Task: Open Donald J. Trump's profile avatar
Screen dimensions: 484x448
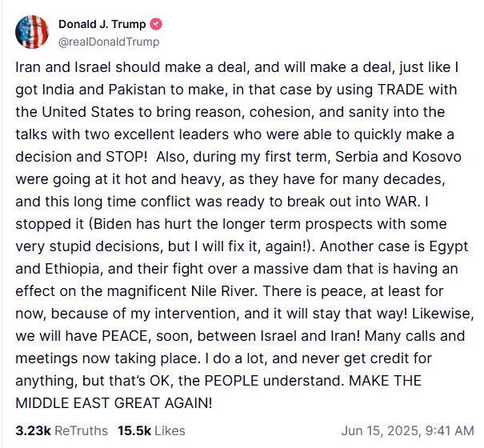Action: tap(32, 32)
